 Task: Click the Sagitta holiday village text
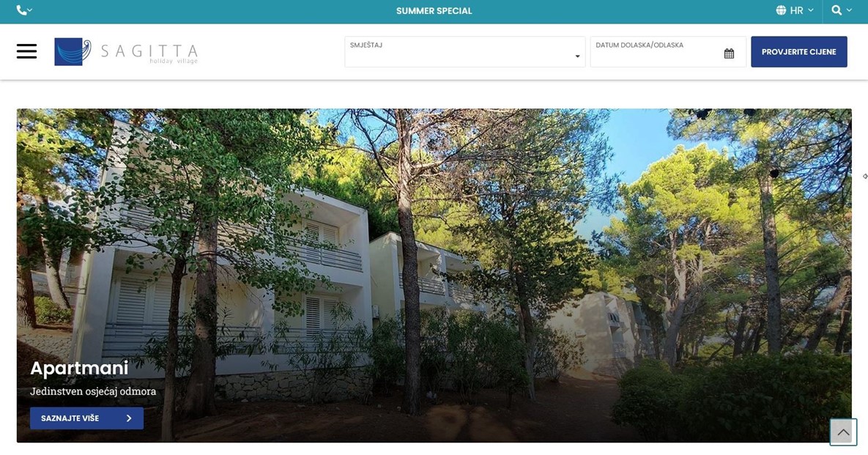[x=149, y=53]
